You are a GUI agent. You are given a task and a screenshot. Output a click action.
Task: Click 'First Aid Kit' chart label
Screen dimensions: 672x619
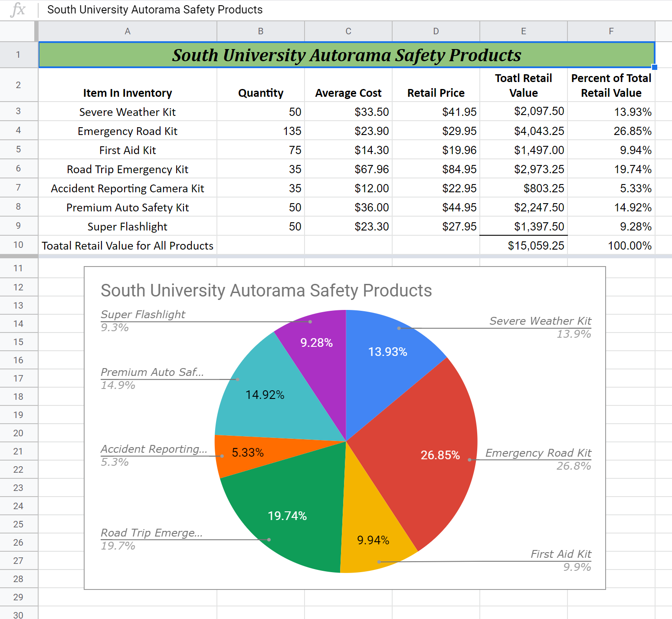click(x=561, y=554)
